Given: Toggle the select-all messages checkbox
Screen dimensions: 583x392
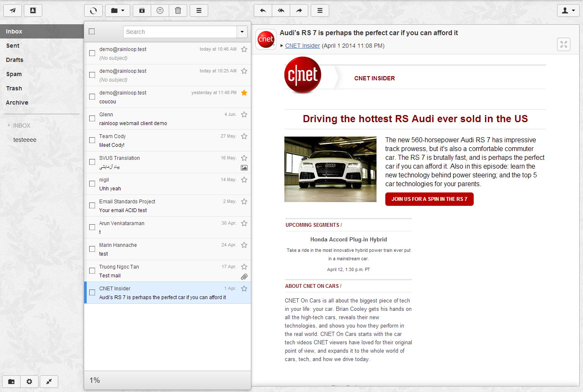Looking at the screenshot, I should click(92, 31).
